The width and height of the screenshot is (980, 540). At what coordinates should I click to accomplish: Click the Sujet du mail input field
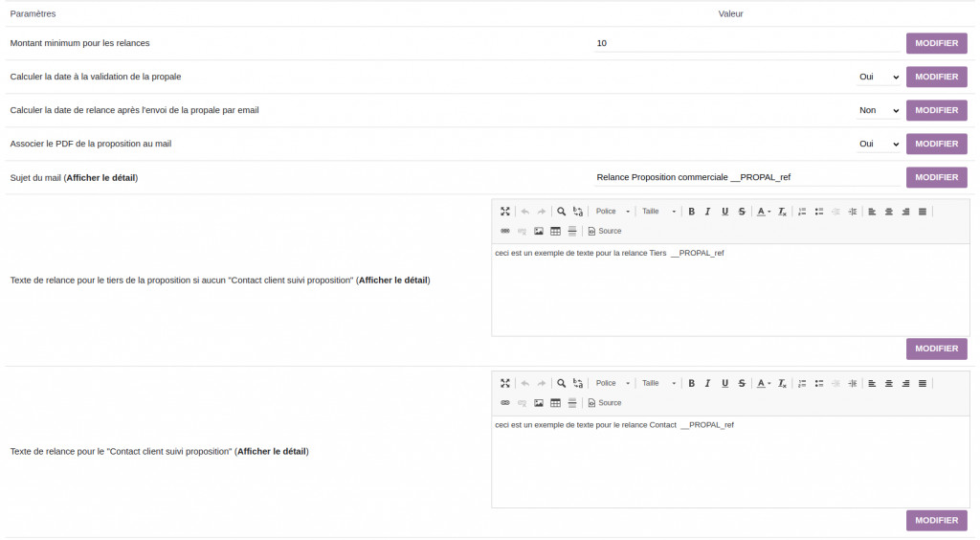(746, 177)
